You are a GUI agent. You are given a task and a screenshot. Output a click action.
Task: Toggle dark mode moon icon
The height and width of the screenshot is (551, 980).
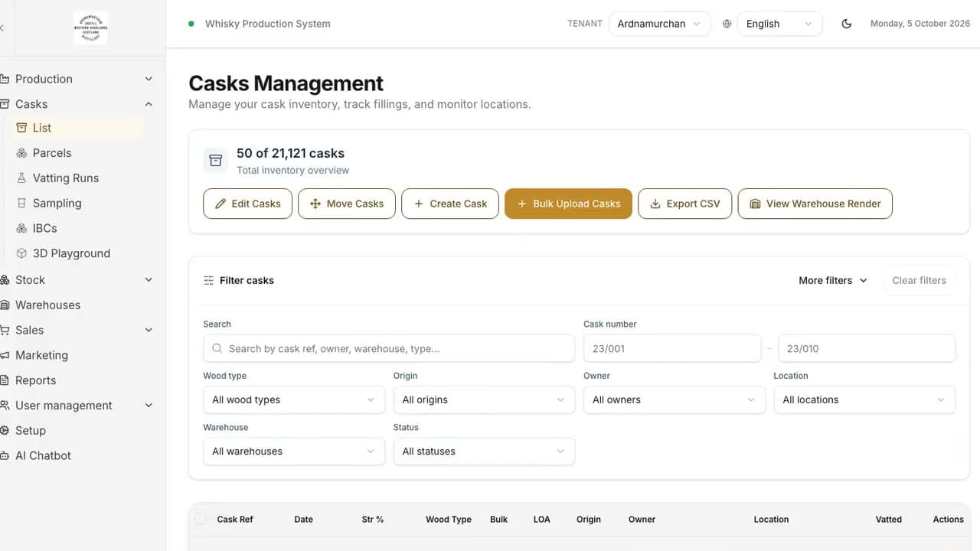pyautogui.click(x=846, y=24)
